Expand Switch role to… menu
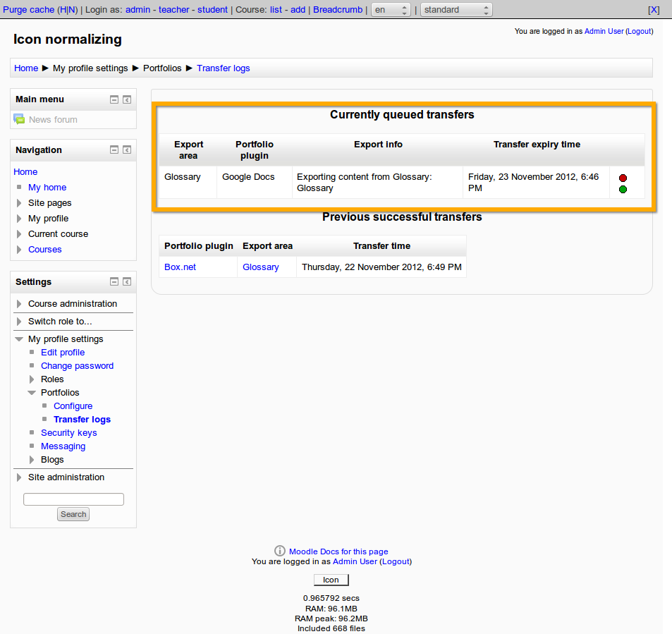 19,321
